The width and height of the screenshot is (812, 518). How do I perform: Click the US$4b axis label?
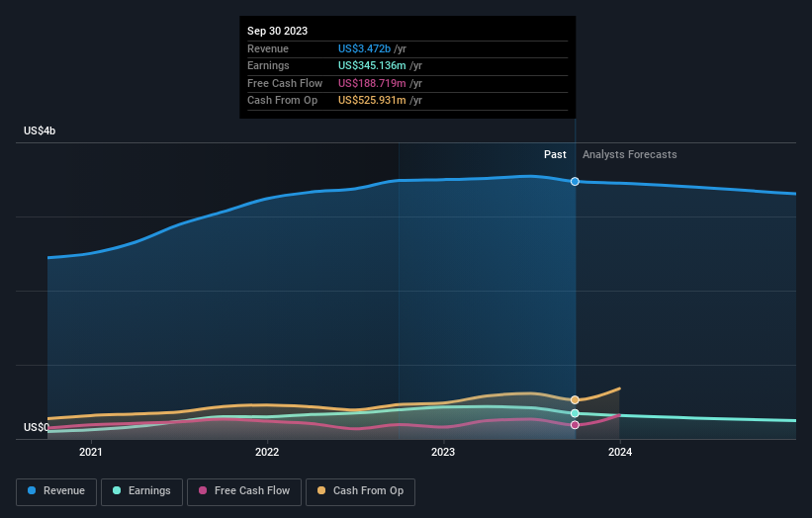coord(40,130)
